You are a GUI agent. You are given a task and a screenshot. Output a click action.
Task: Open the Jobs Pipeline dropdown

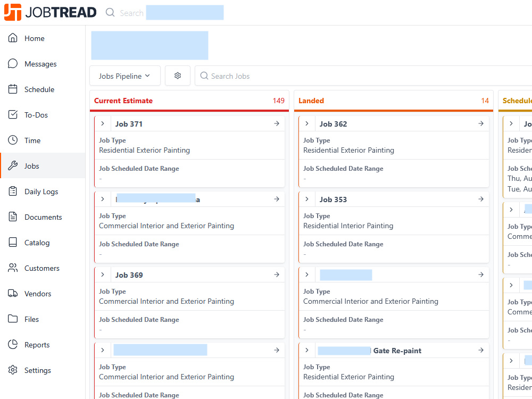(x=125, y=76)
